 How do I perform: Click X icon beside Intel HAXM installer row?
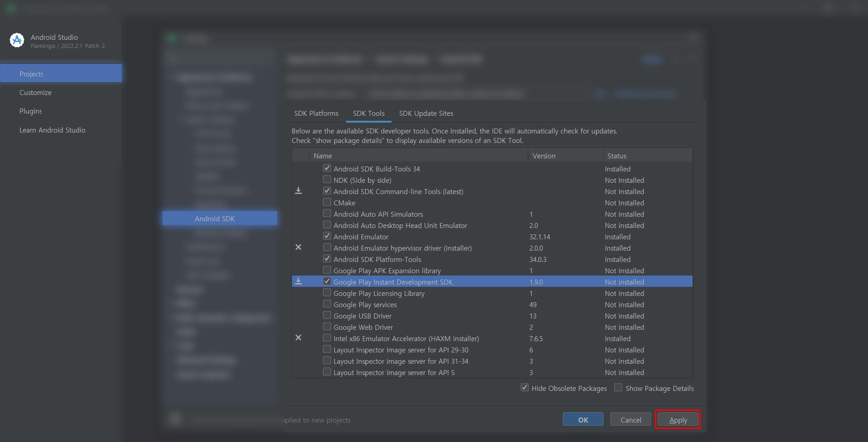[298, 338]
